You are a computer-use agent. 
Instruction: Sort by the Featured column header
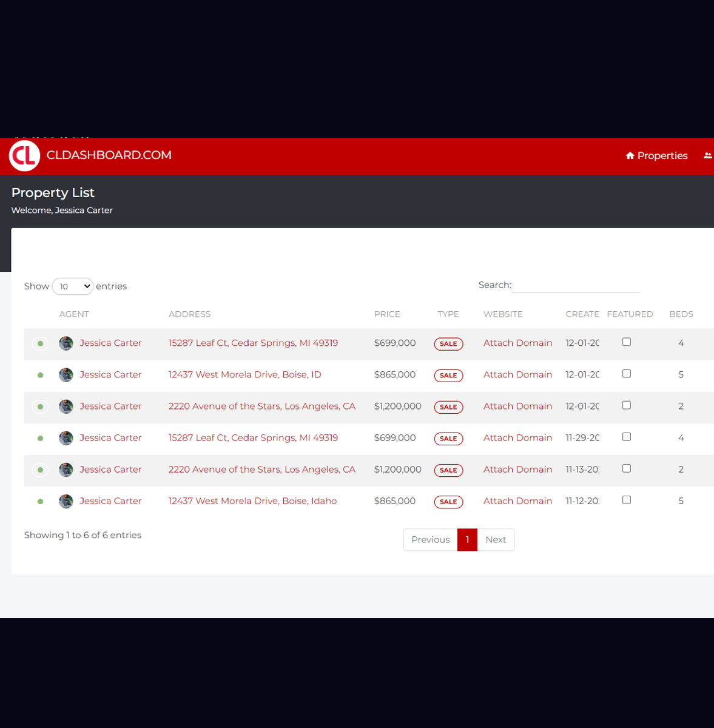coord(630,314)
